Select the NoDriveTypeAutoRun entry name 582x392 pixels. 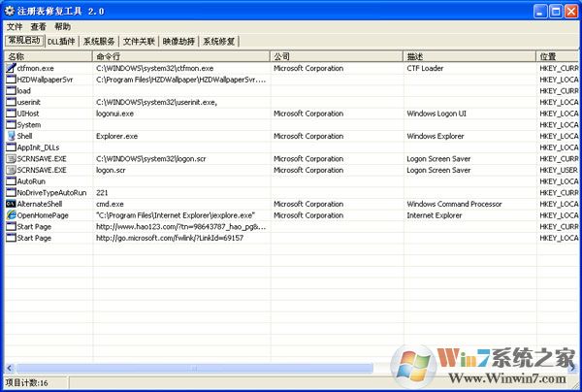[51, 193]
